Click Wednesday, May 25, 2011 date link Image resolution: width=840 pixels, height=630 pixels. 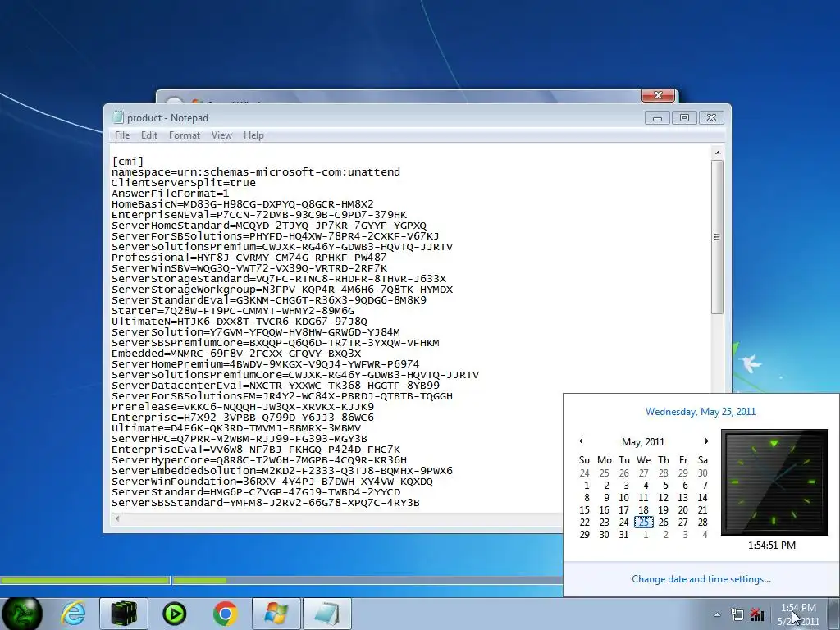[701, 412]
